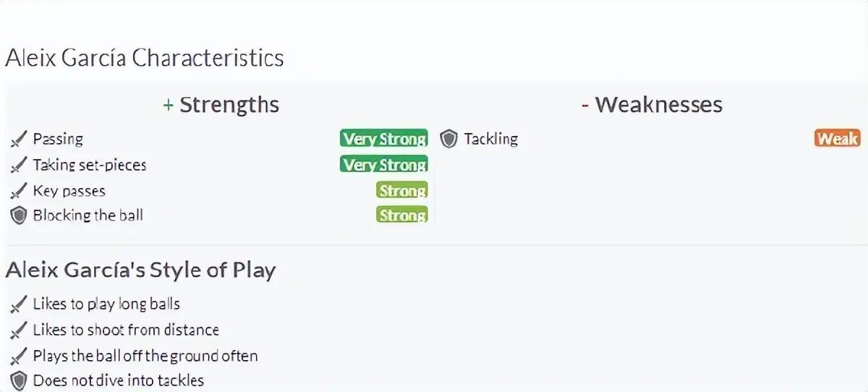Click the orange Weak badge for Tackling
This screenshot has width=868, height=392.
pos(837,138)
